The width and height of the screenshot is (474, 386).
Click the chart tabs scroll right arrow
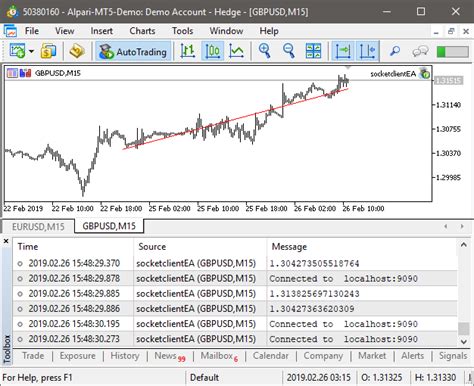(462, 226)
